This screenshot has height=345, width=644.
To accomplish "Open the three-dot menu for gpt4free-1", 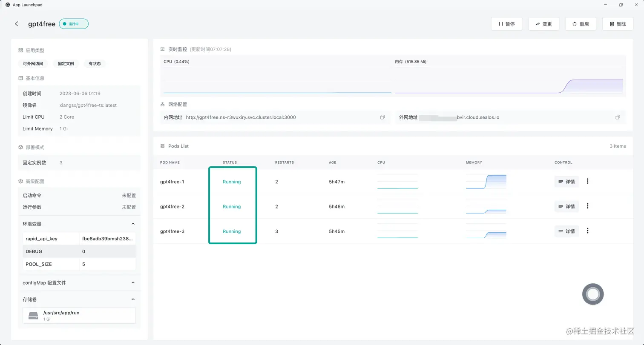I will (588, 181).
